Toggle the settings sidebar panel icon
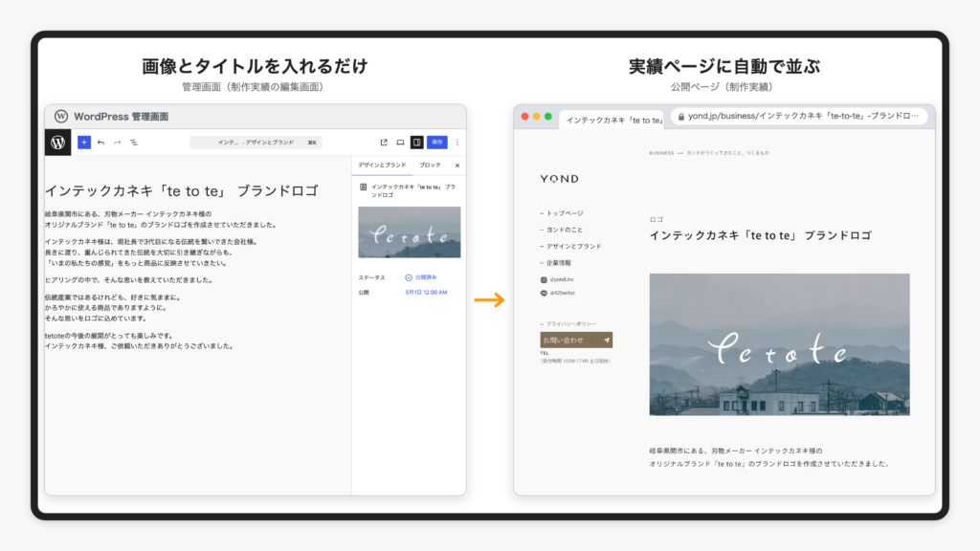Viewport: 980px width, 551px height. [417, 143]
